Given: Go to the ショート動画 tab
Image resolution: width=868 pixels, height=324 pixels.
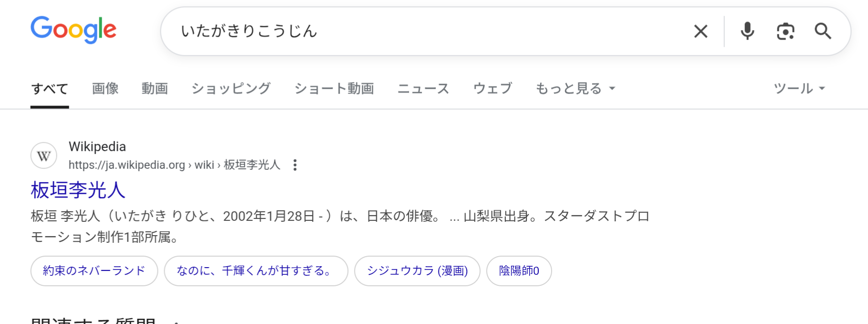Looking at the screenshot, I should coord(334,88).
